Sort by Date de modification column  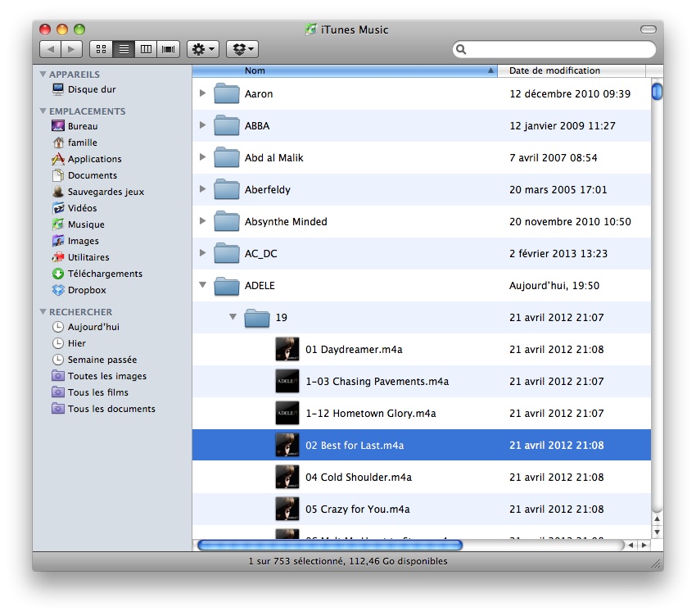573,70
